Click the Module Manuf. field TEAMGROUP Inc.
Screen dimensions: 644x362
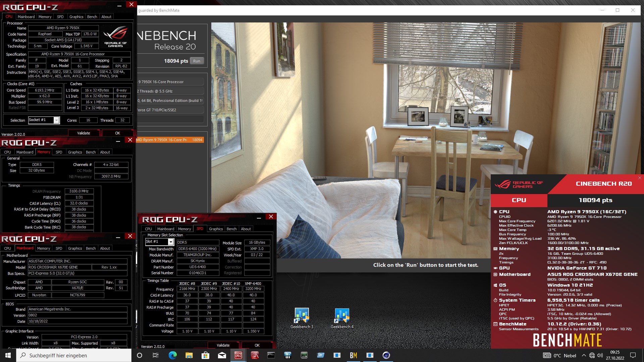point(198,255)
